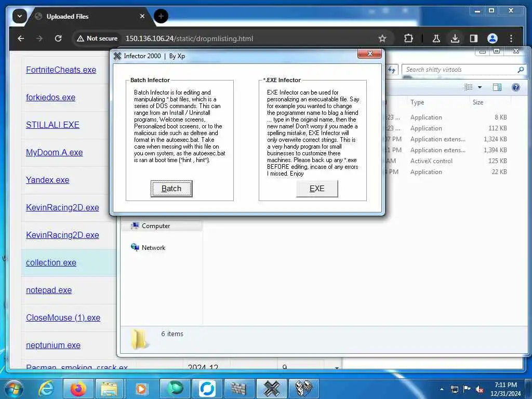Open the FortniteCheats.exe link
532x399 pixels.
61,70
